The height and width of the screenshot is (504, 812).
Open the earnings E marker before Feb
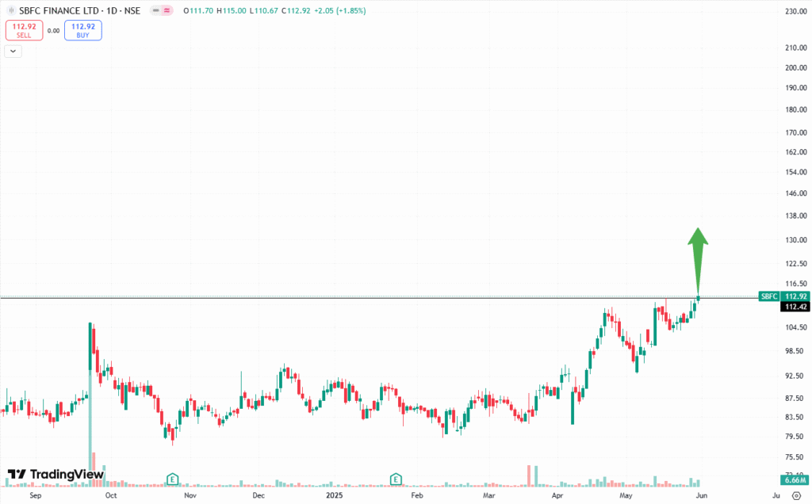pyautogui.click(x=396, y=479)
